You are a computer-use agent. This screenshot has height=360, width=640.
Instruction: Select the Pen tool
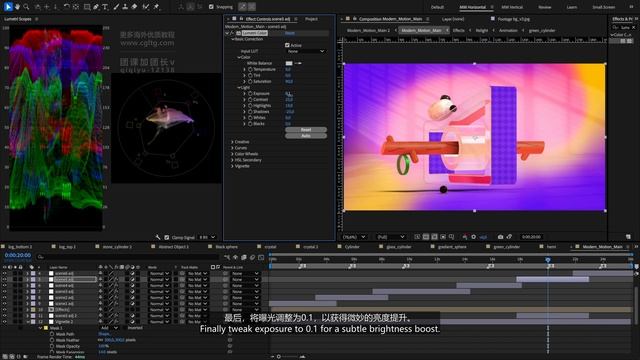coord(96,7)
